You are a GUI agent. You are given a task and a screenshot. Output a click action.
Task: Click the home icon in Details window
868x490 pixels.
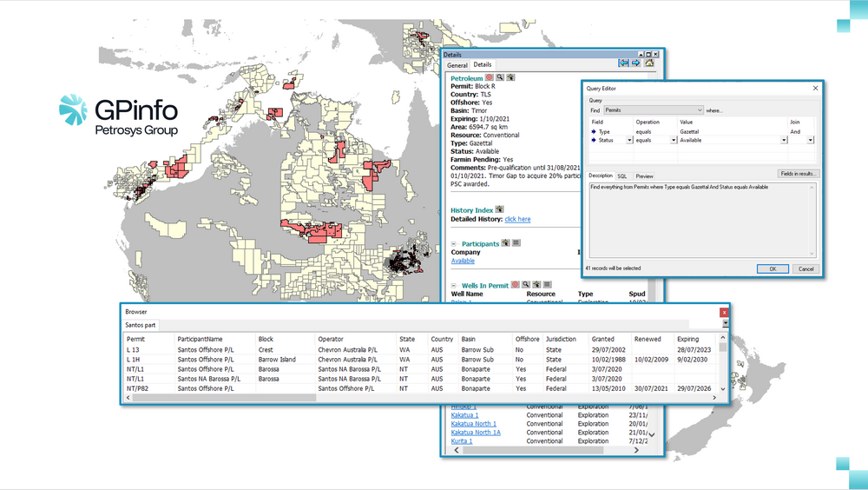649,63
